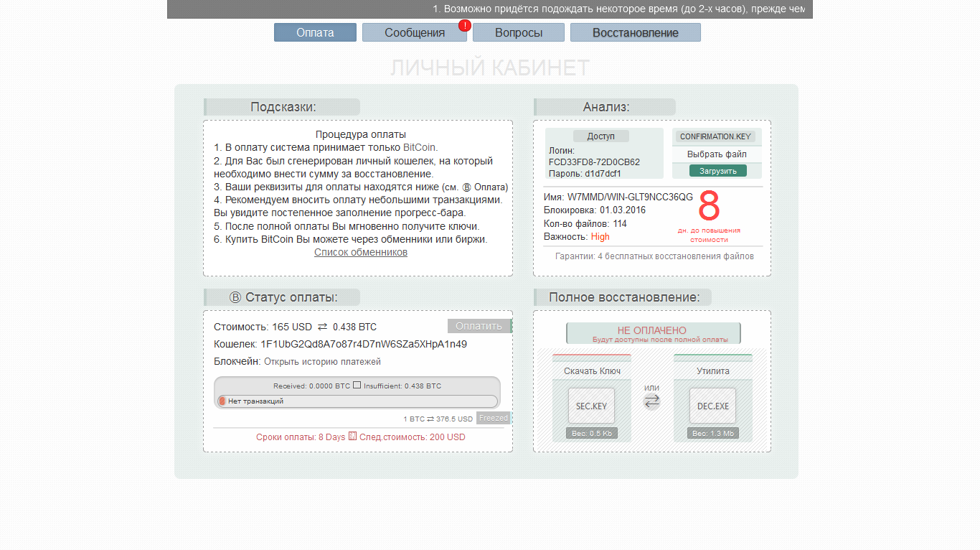Viewport: 980px width, 550px height.
Task: Click the red notification badge on Сообщения
Action: coord(464,26)
